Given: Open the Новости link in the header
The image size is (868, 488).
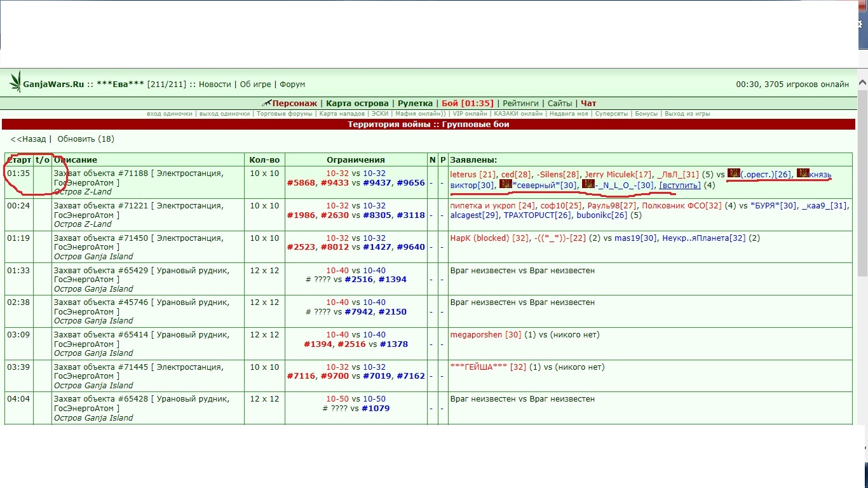Looking at the screenshot, I should pyautogui.click(x=215, y=84).
